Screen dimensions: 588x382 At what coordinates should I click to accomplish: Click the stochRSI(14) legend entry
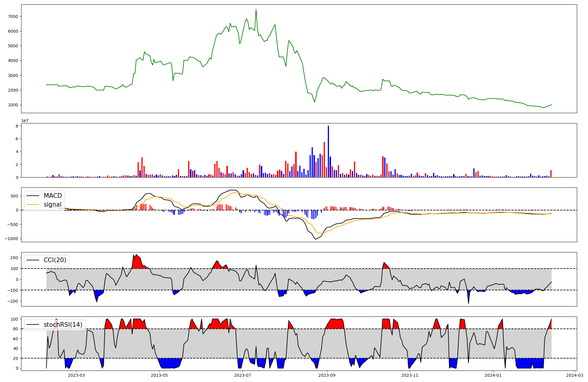point(63,325)
